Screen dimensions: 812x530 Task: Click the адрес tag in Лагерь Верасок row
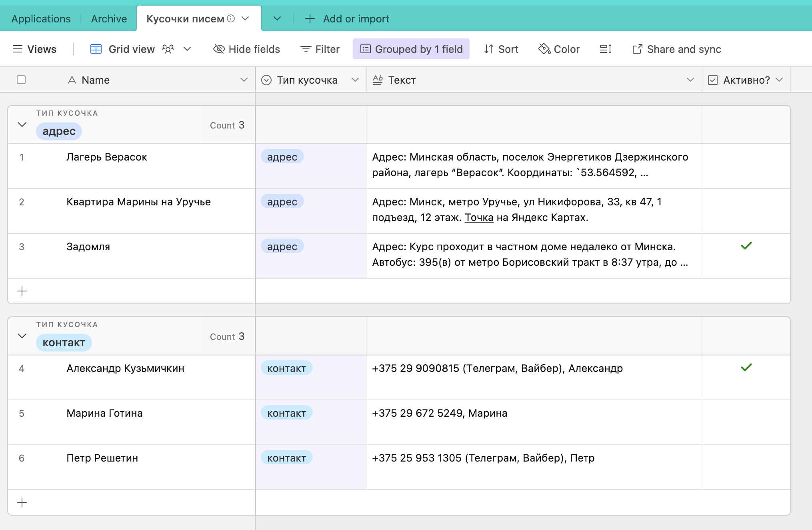tap(282, 157)
